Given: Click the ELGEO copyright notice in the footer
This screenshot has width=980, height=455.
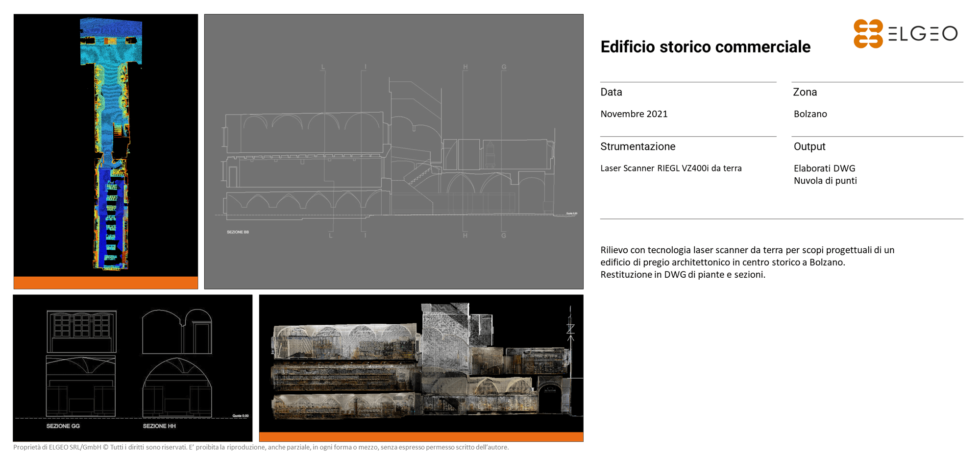Looking at the screenshot, I should pyautogui.click(x=261, y=447).
